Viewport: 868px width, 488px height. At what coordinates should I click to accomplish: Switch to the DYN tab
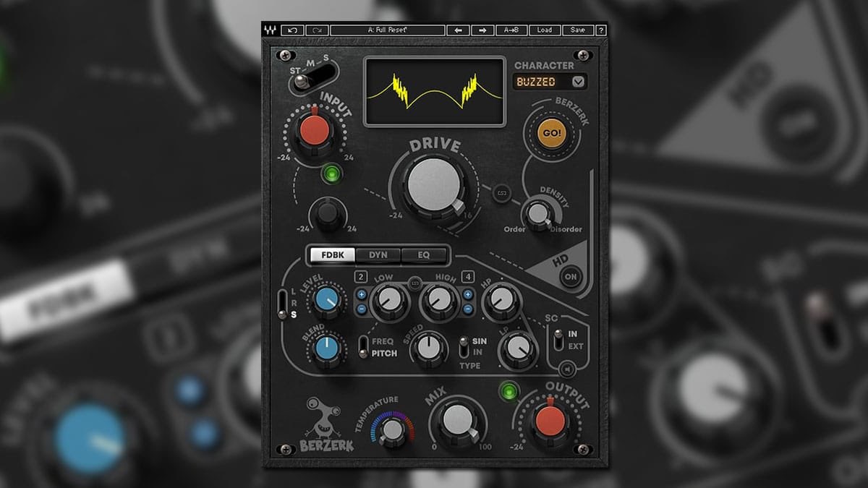pos(378,255)
